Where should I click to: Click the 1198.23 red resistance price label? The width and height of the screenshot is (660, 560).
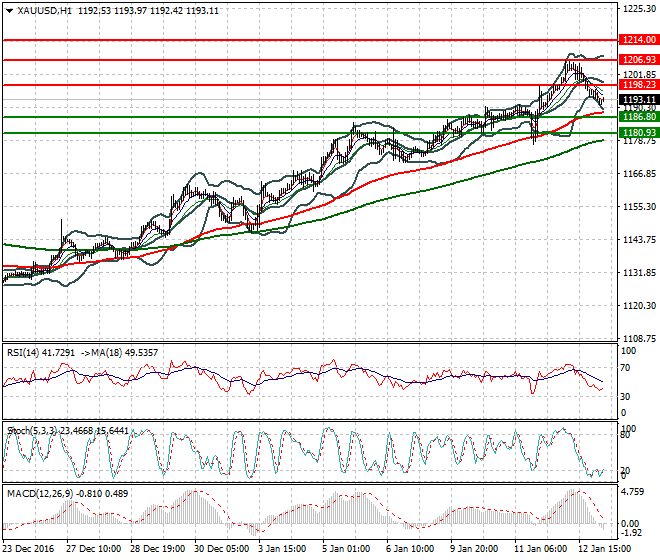pos(639,85)
